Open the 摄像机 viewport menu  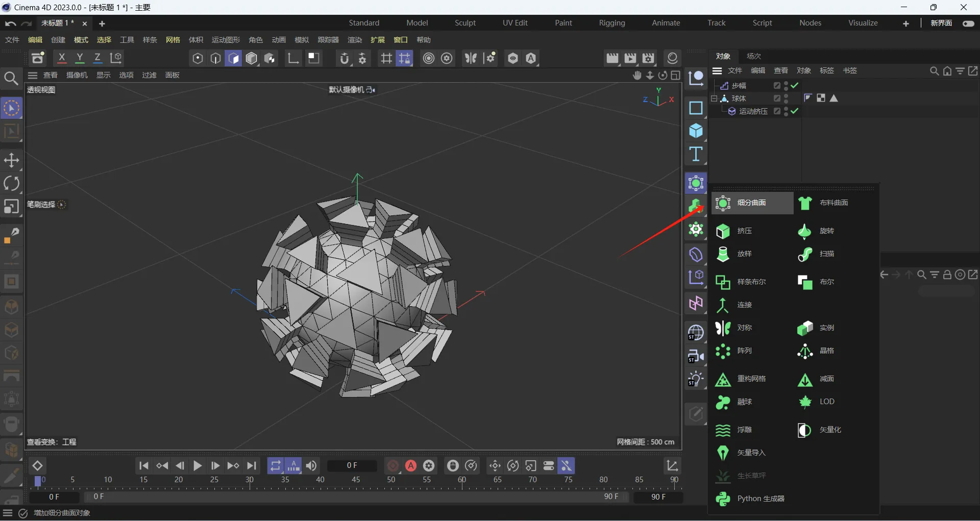pyautogui.click(x=77, y=75)
